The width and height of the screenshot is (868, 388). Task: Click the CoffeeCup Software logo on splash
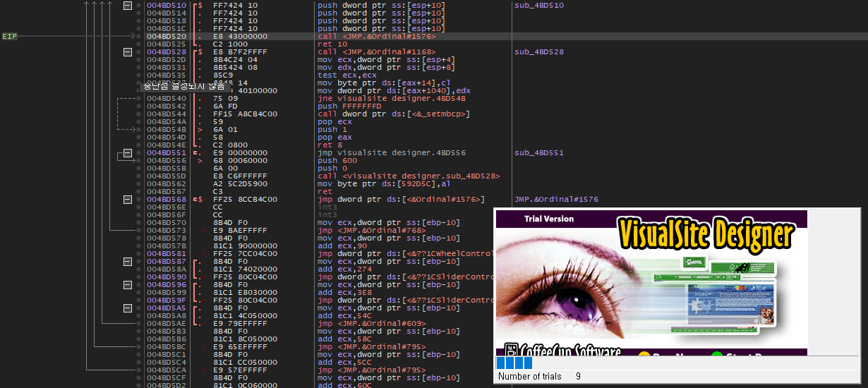coord(564,350)
